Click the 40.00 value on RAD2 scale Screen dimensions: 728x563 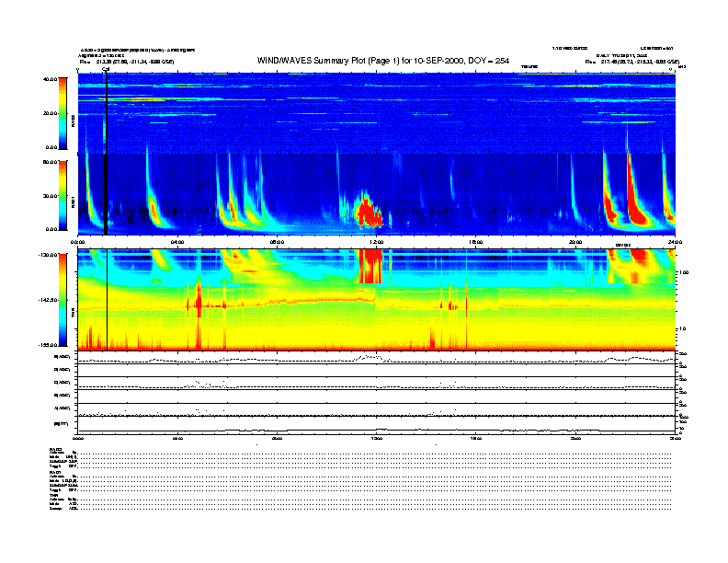click(50, 79)
